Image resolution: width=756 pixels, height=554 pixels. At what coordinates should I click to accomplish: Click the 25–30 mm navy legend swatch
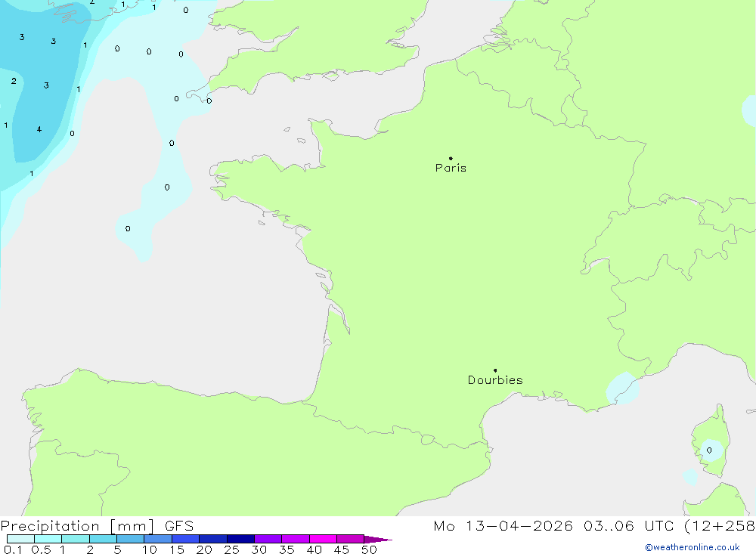coord(240,539)
